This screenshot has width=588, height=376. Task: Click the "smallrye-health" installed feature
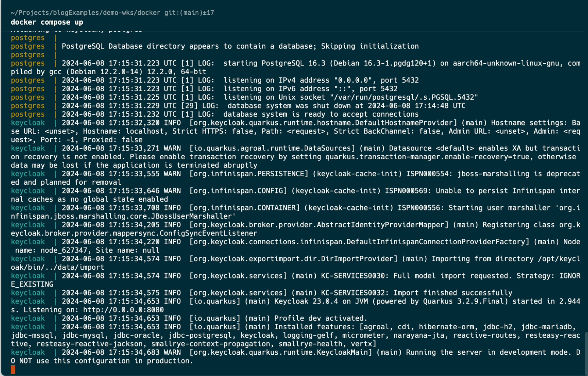pyautogui.click(x=311, y=344)
